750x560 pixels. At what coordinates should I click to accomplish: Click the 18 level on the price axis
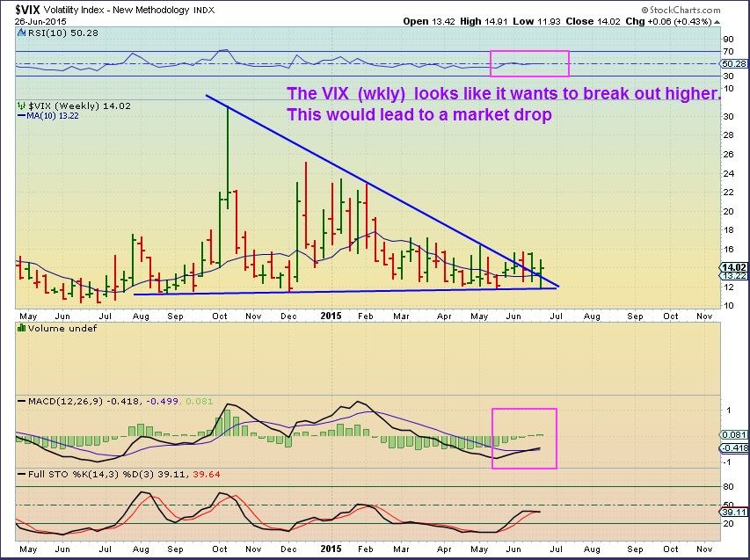(729, 230)
